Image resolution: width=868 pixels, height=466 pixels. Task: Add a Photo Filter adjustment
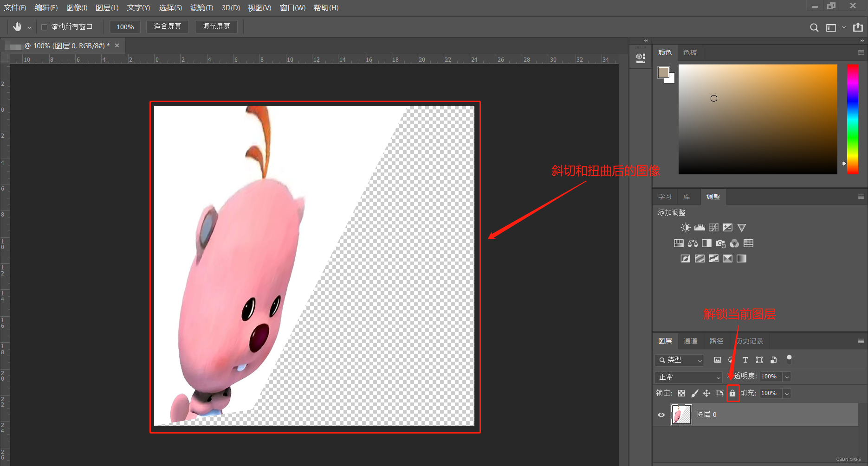tap(720, 243)
